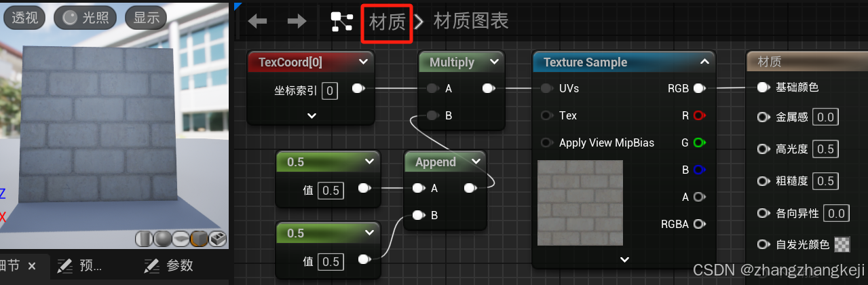This screenshot has height=285, width=868.
Task: Select the Append node output pin
Action: click(470, 188)
